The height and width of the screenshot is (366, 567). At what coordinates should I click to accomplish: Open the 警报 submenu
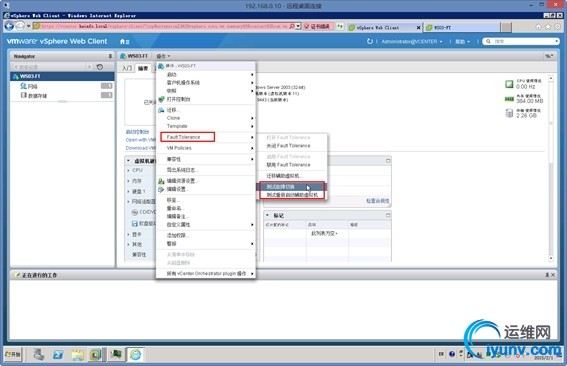206,244
